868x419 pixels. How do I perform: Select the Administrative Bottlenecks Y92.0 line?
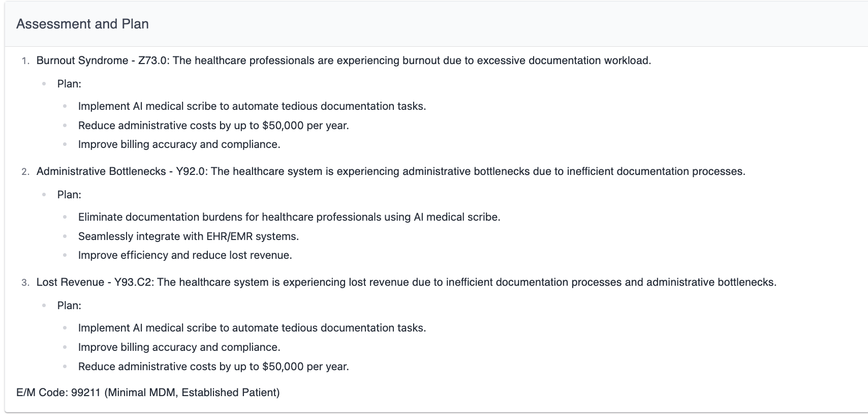[391, 171]
